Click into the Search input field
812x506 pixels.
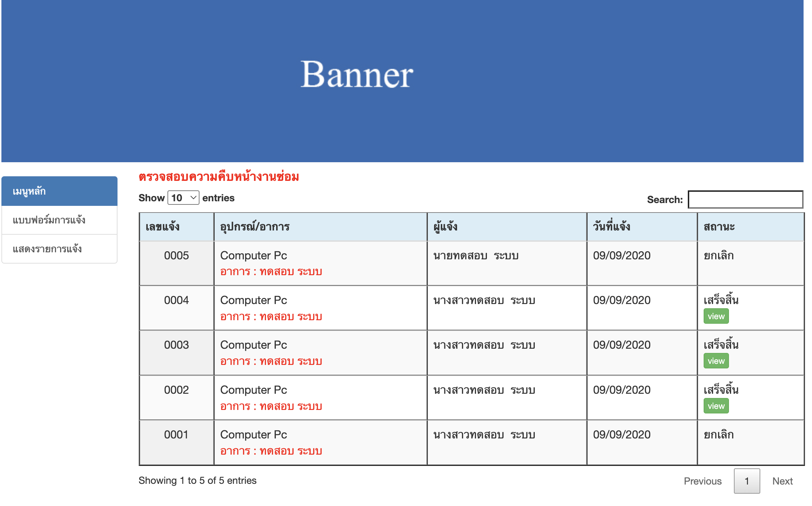[745, 200]
